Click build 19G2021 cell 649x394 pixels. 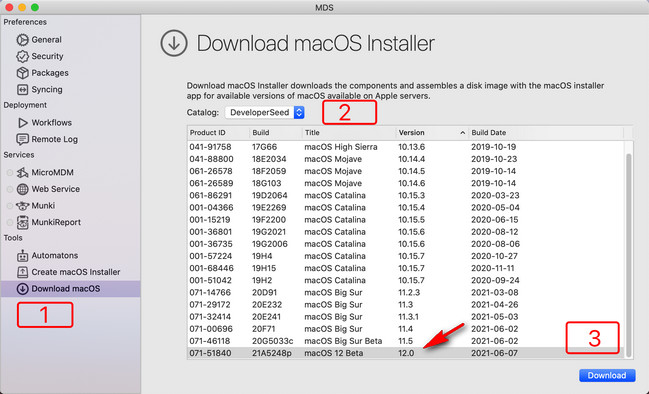pos(269,232)
